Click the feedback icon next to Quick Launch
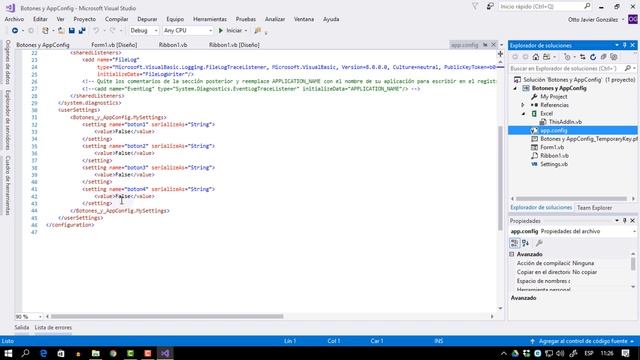Image resolution: width=640 pixels, height=360 pixels. [x=490, y=7]
